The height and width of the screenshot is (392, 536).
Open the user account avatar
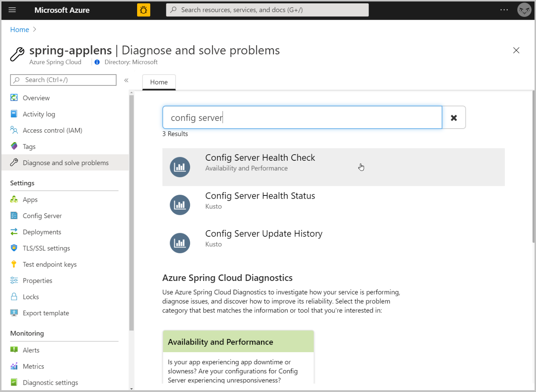pos(524,10)
